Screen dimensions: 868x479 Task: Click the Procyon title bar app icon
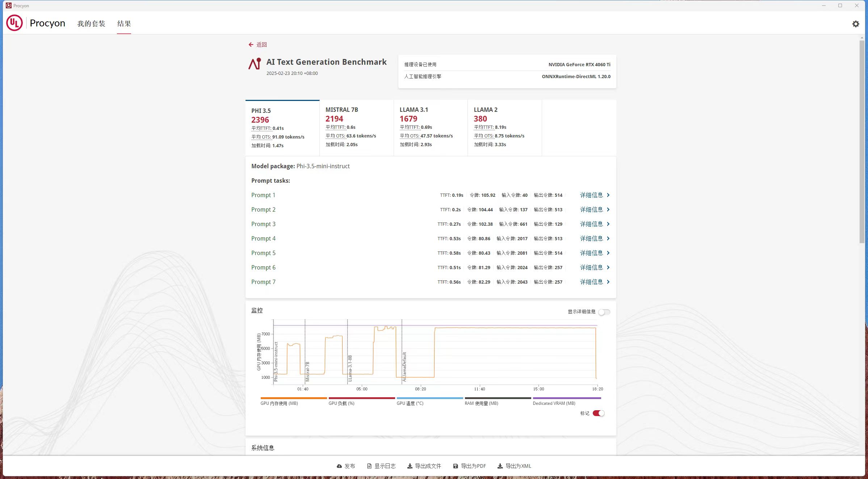click(x=8, y=5)
